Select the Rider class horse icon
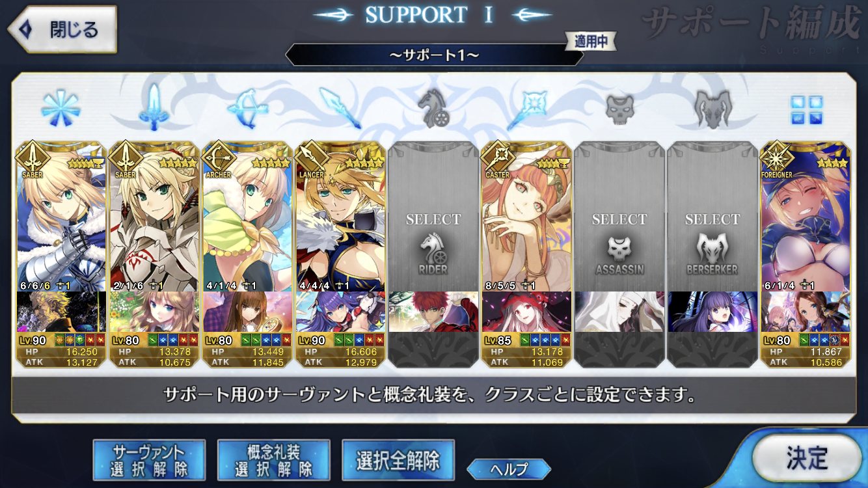 [x=433, y=108]
